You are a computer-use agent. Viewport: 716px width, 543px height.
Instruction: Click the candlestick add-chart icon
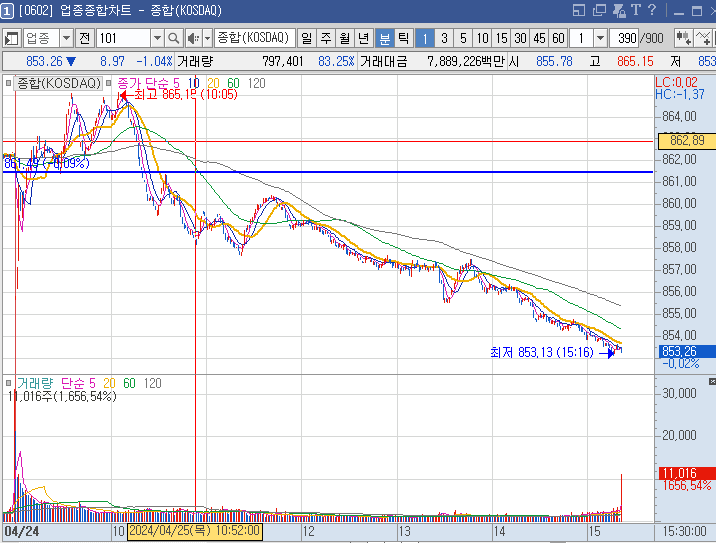tap(684, 38)
